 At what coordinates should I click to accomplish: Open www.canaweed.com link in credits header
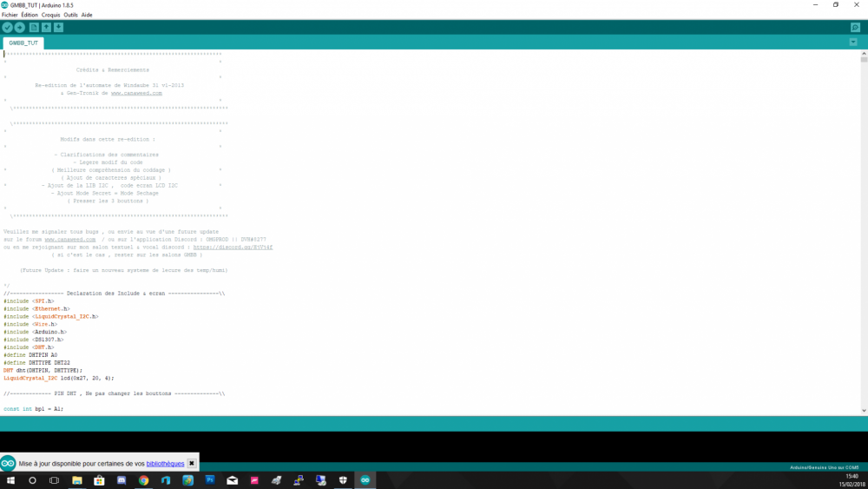pos(136,93)
